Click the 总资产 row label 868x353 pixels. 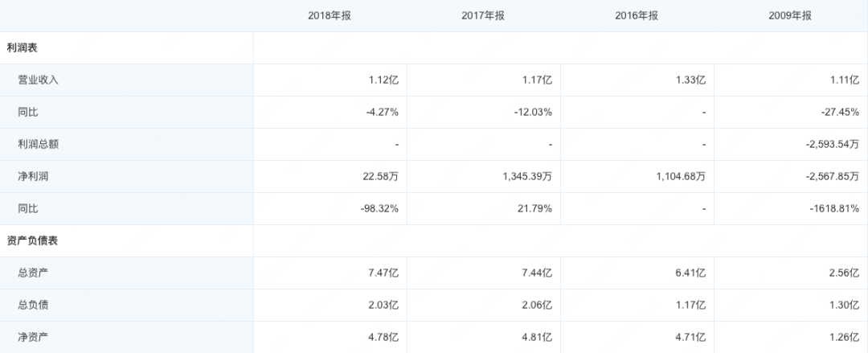[x=34, y=273]
